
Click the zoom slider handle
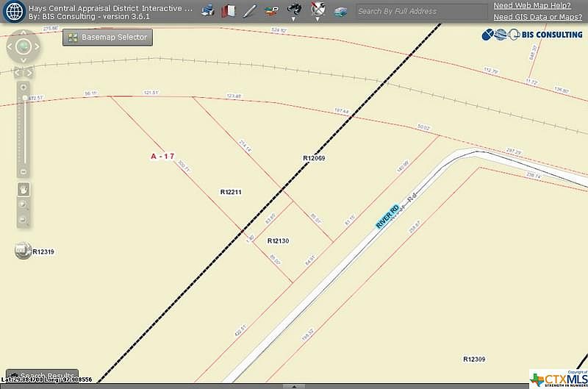click(x=24, y=98)
